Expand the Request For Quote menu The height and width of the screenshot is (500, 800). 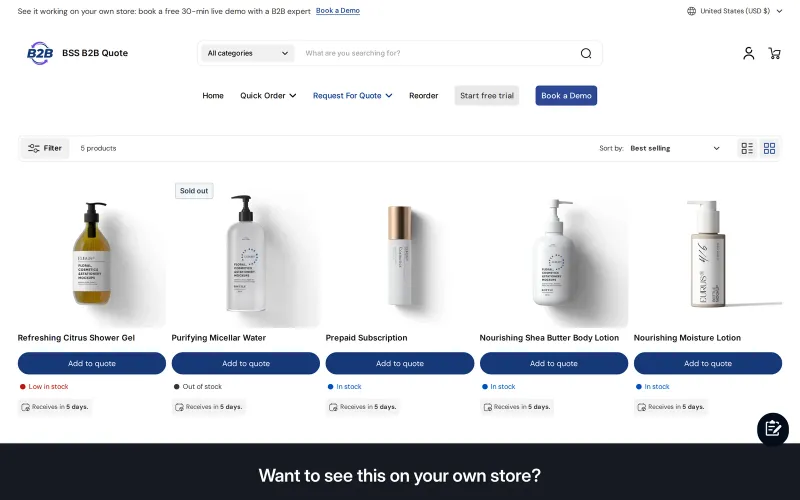click(x=352, y=95)
